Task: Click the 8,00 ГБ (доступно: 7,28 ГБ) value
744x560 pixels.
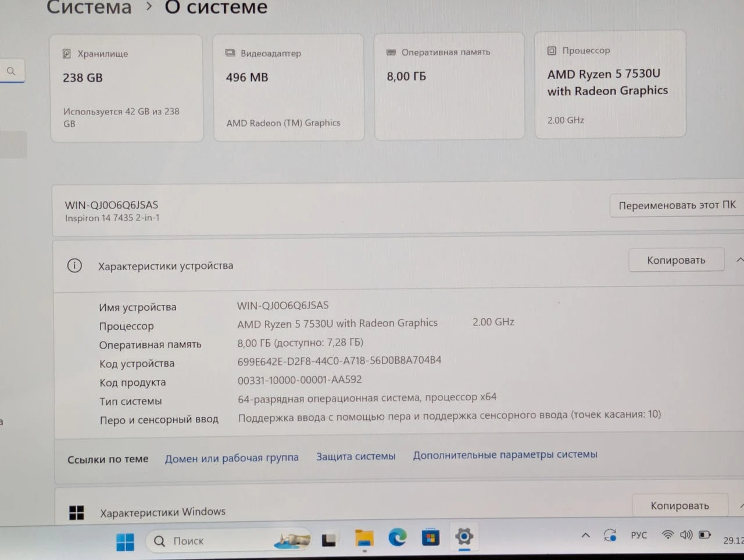Action: 300,343
